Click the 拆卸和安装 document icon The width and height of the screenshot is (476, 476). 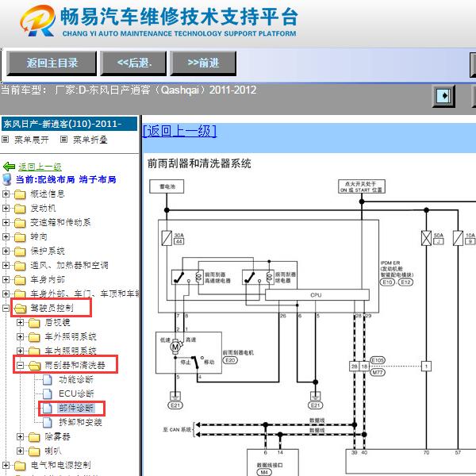click(x=48, y=422)
